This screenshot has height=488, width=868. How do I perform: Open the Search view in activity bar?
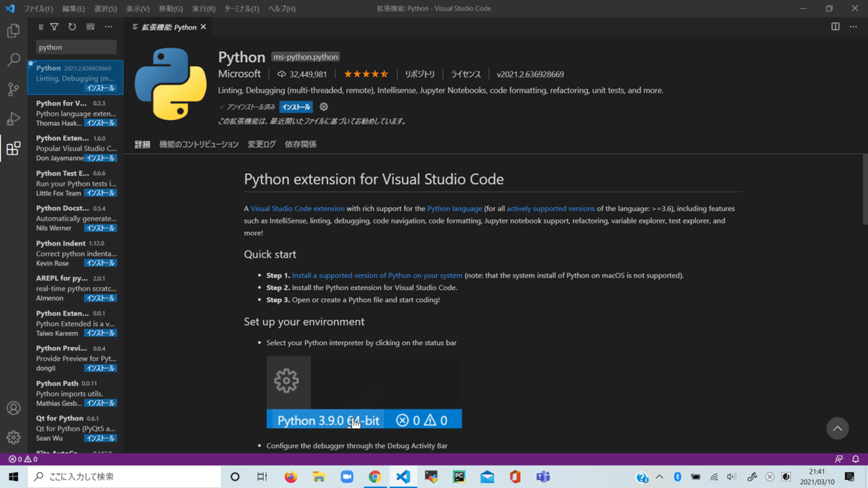(x=13, y=60)
